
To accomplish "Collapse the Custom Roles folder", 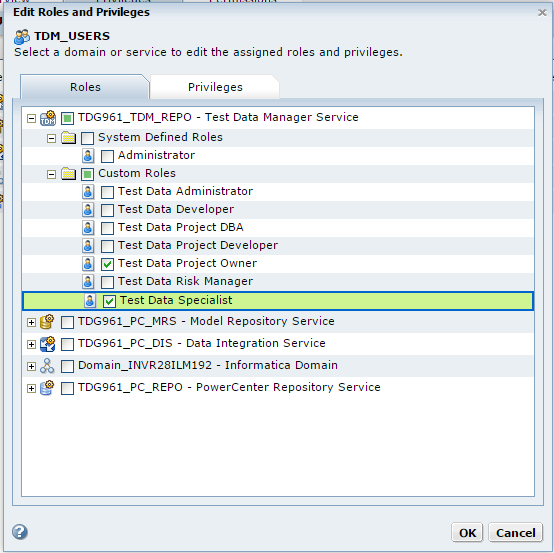I will [52, 174].
